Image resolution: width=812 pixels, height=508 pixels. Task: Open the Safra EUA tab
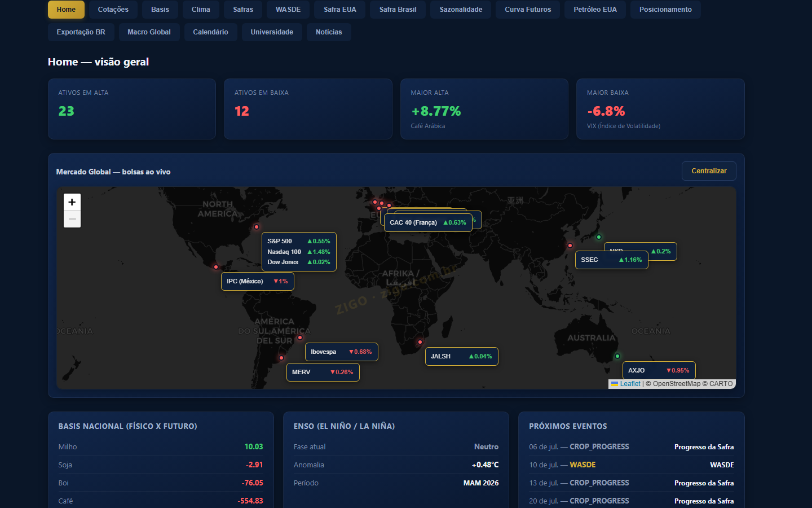pyautogui.click(x=340, y=10)
